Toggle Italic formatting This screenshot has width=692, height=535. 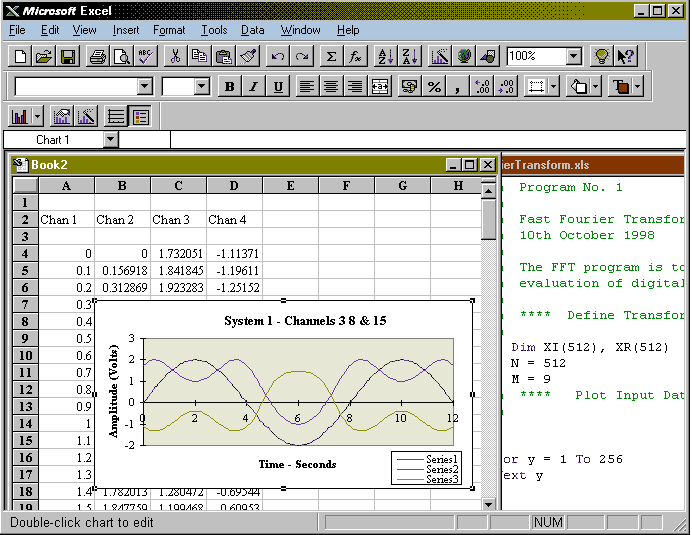tap(253, 87)
